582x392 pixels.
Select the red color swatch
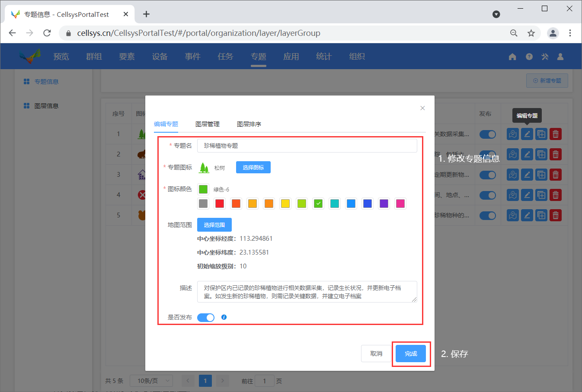[x=220, y=204]
